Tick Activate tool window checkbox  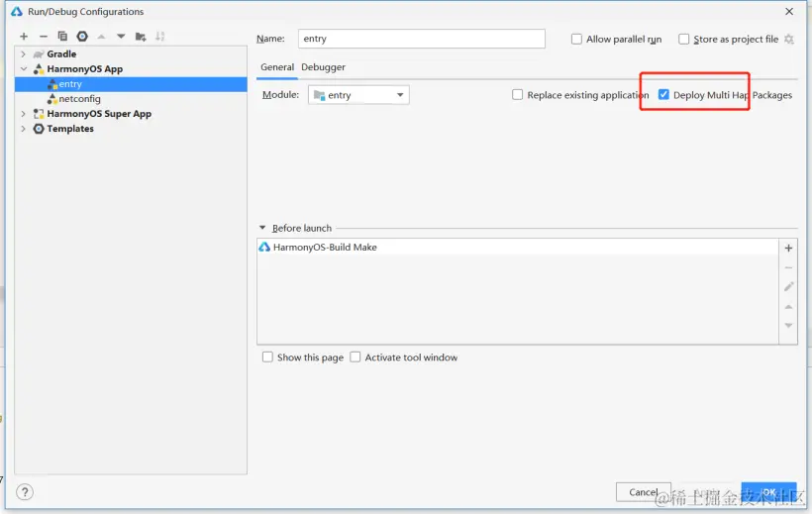355,357
